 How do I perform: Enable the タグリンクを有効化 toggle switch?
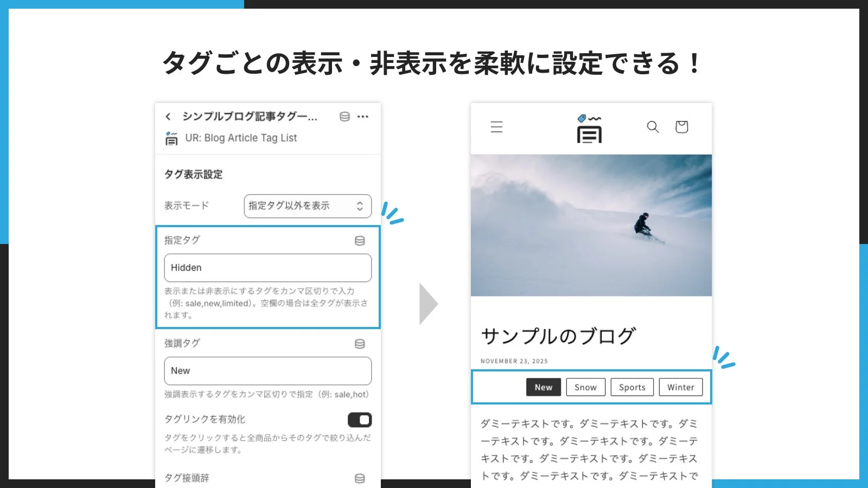(360, 420)
